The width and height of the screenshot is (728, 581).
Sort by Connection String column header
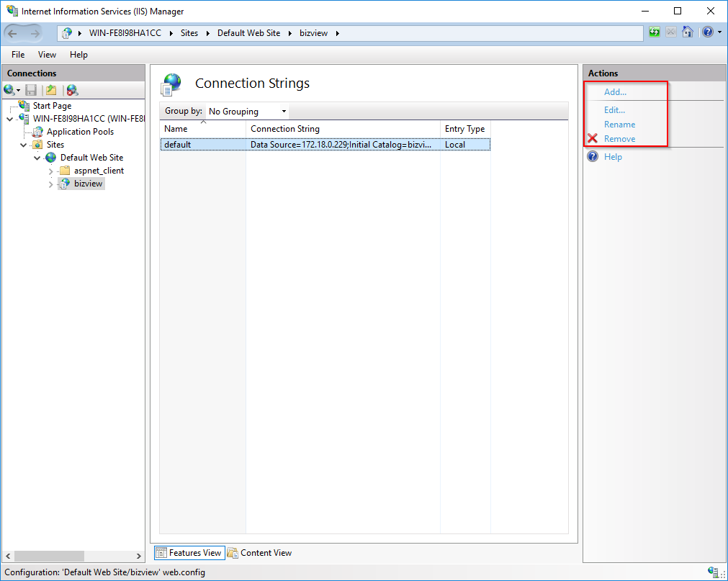(343, 129)
